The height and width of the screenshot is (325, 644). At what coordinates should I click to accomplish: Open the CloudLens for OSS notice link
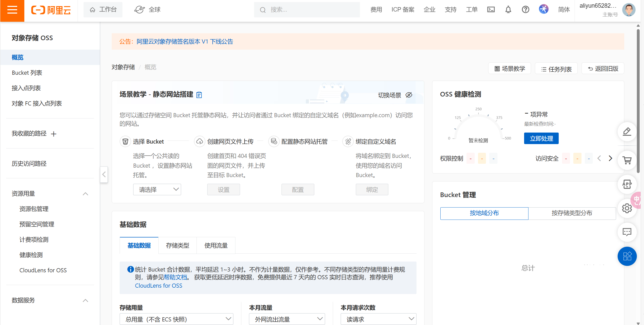159,286
